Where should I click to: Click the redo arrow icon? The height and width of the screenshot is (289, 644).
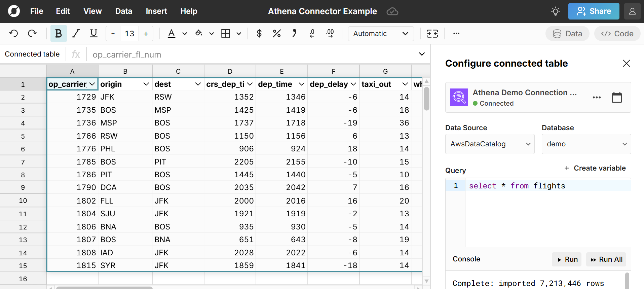32,34
